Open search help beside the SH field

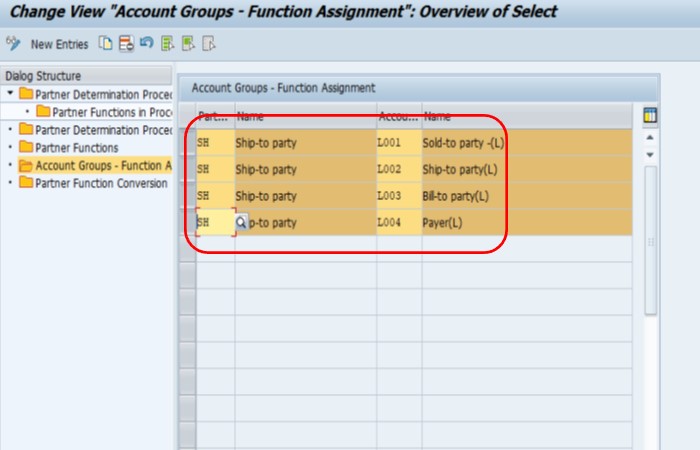(241, 222)
